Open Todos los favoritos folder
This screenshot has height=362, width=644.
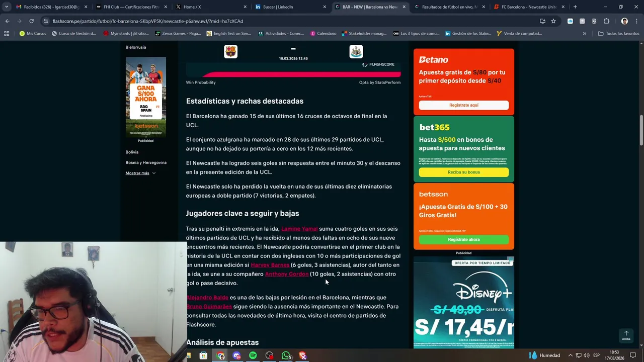[x=618, y=34]
